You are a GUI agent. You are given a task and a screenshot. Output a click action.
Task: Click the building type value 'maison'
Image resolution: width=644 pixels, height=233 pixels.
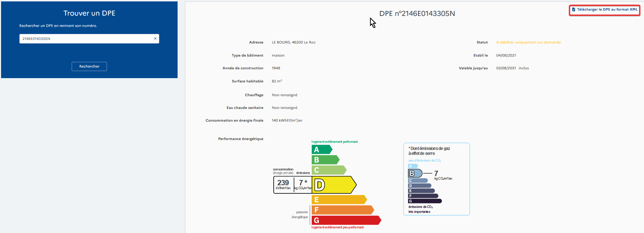[x=278, y=56]
